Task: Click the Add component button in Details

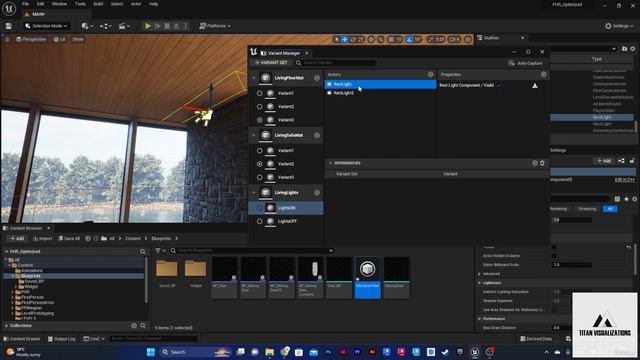Action: click(604, 161)
